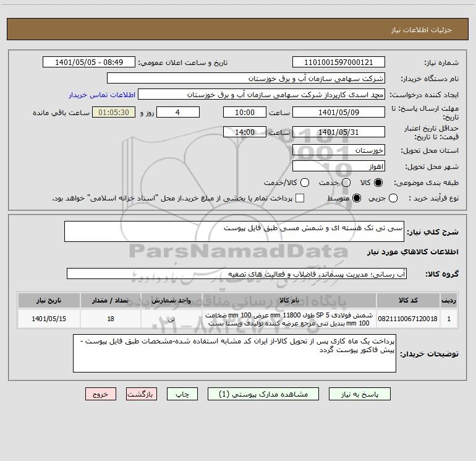Click the validity time field 14:00
The width and height of the screenshot is (476, 461).
(245, 132)
